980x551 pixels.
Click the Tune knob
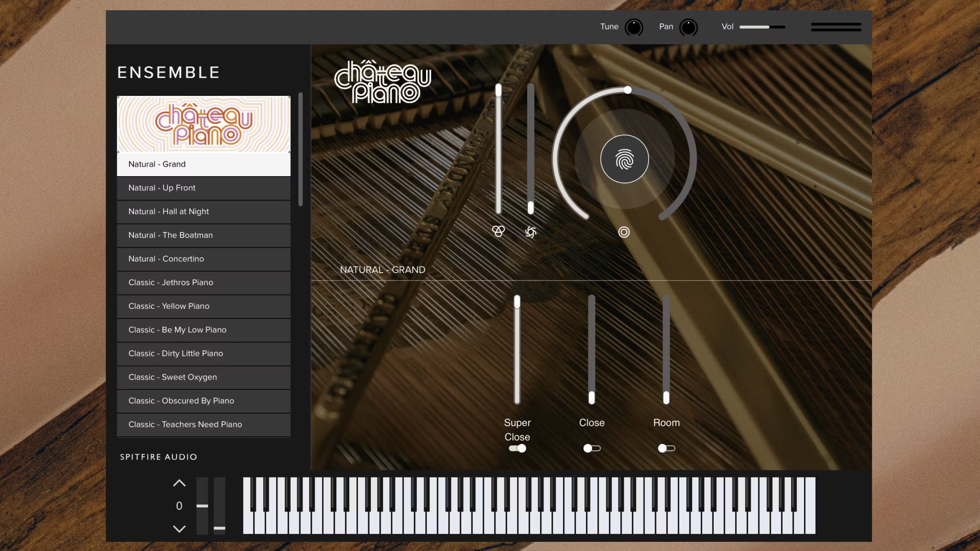tap(634, 27)
